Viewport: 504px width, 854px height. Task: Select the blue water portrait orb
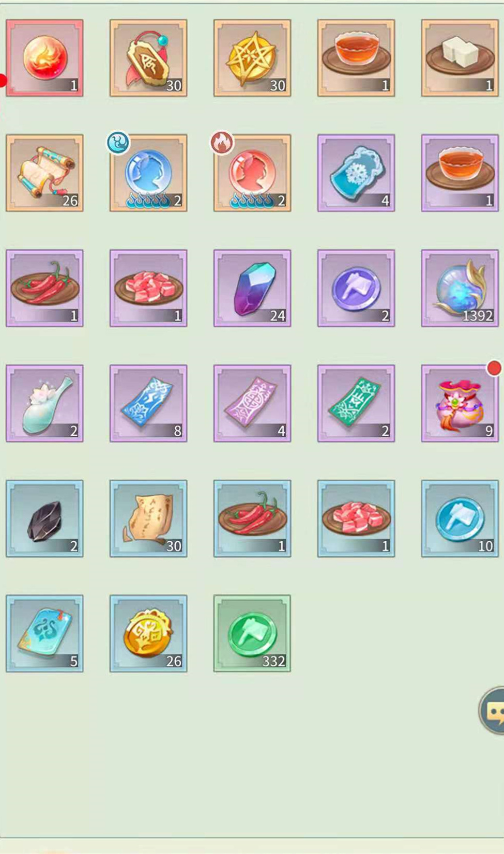pos(148,173)
